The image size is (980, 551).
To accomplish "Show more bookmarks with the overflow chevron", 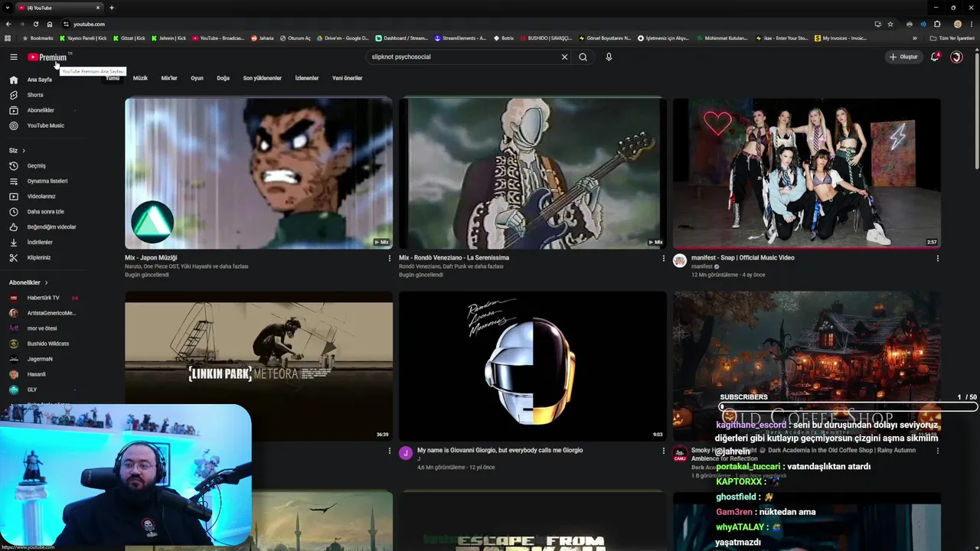I will 914,38.
